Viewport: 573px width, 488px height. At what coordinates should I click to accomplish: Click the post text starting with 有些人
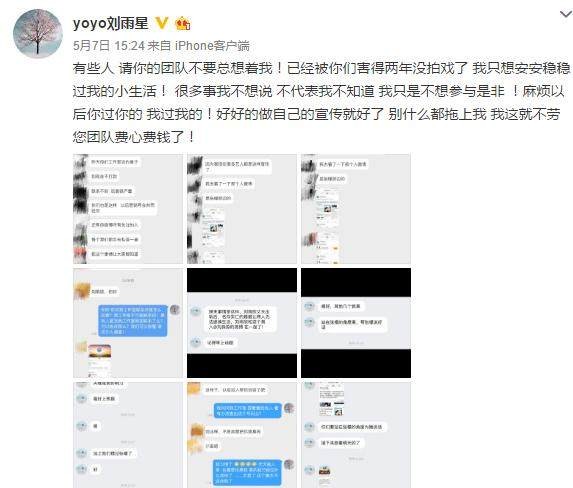pos(322,103)
